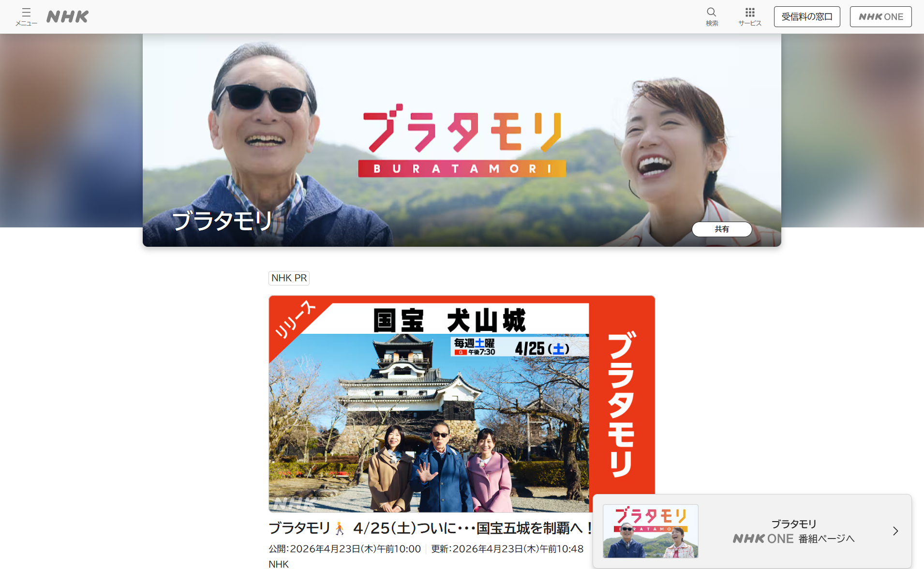This screenshot has height=569, width=924.
Task: Open the サービス grid icon
Action: (750, 16)
